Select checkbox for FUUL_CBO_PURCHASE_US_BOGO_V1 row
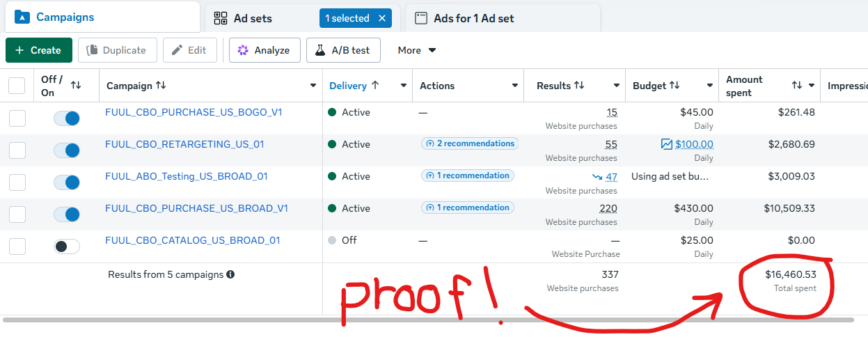 click(x=17, y=118)
